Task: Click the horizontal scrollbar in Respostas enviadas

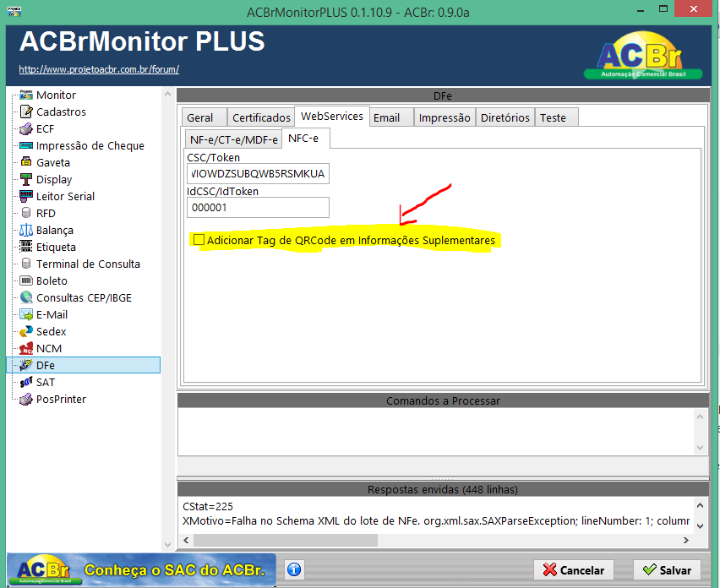Action: [285, 540]
